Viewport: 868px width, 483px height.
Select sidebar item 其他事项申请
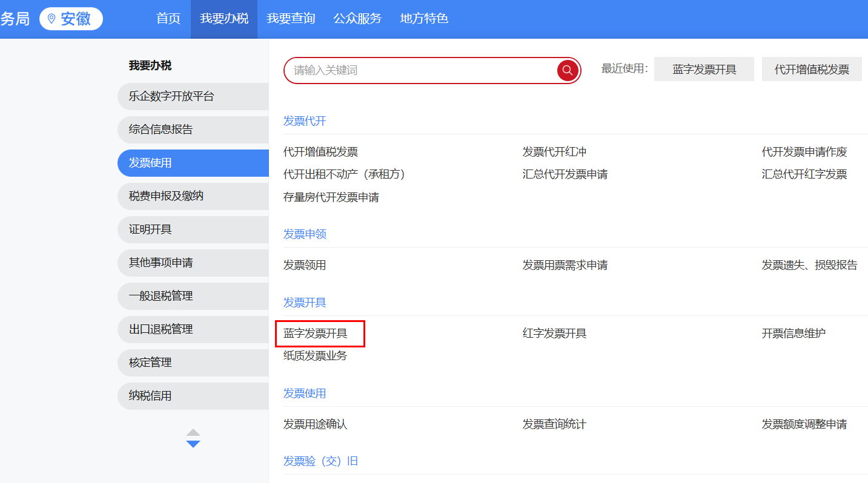(x=193, y=263)
